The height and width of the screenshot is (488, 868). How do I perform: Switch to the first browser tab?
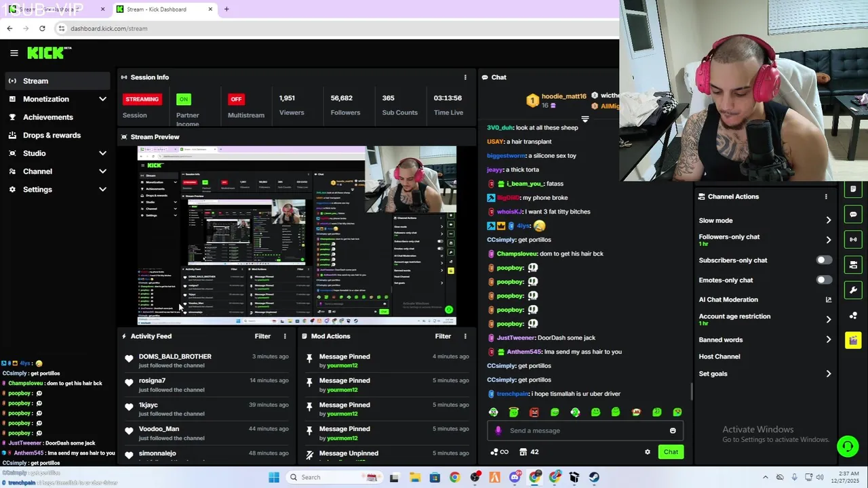tap(56, 9)
